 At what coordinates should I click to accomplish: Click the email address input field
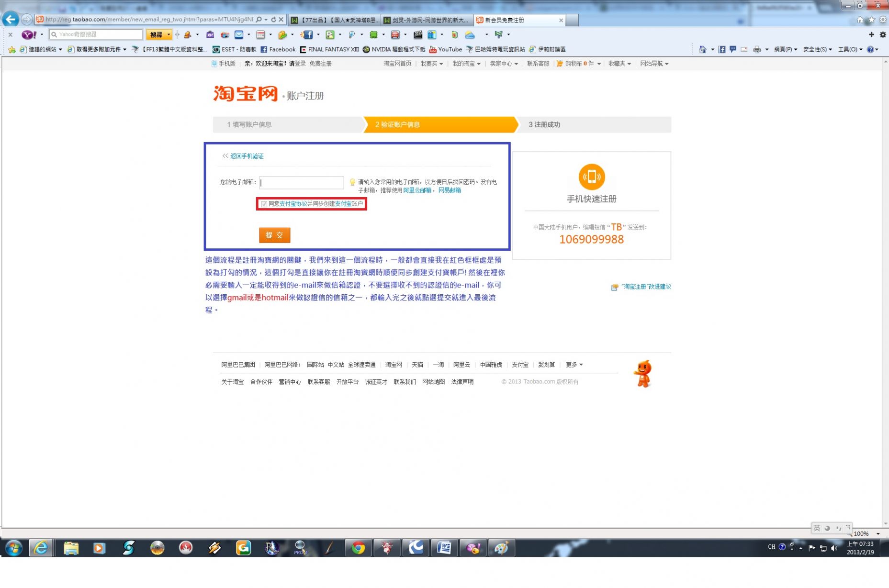coord(302,182)
